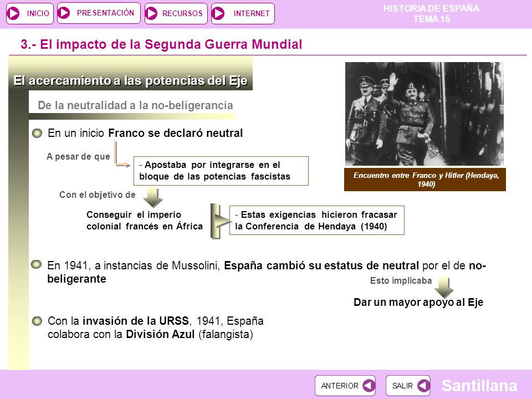Click the Franco and Hitler photograph
532x399 pixels.
pos(424,114)
